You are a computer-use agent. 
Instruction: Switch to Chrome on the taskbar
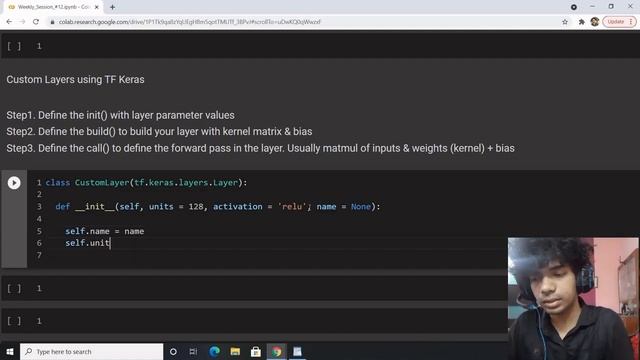coord(277,351)
